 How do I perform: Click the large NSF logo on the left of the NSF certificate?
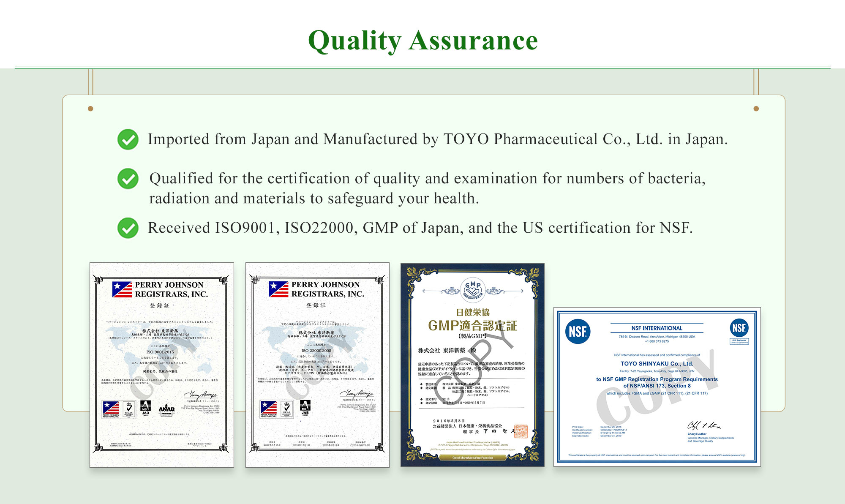[578, 332]
